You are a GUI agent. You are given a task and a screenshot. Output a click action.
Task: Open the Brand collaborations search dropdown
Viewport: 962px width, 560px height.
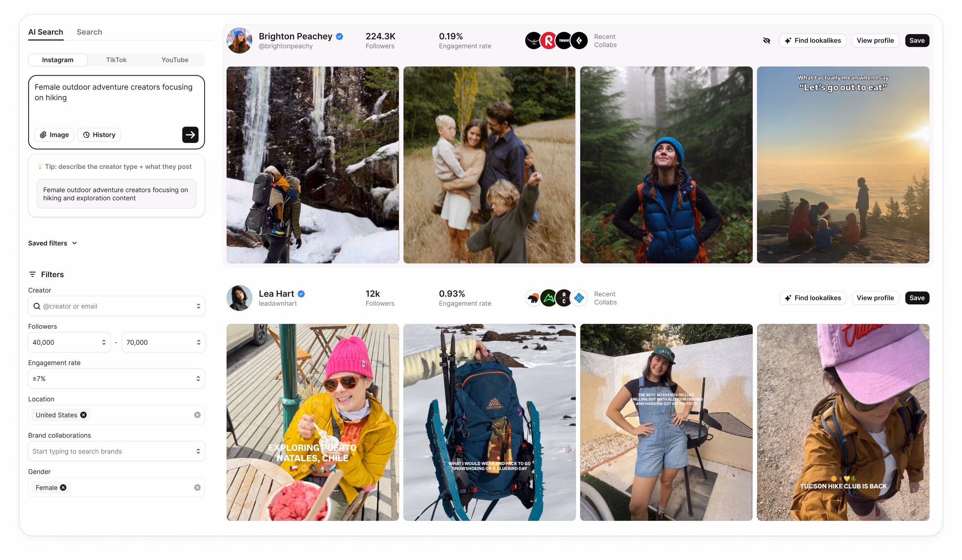click(x=116, y=451)
